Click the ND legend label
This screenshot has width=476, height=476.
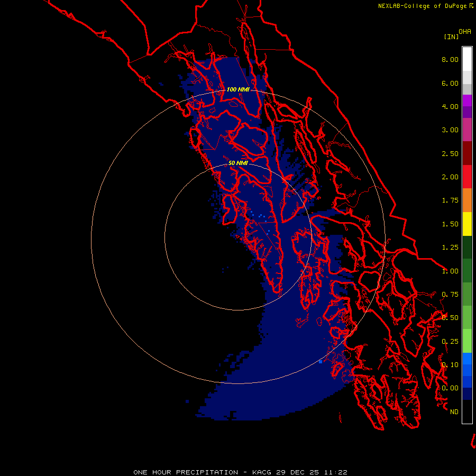[454, 412]
